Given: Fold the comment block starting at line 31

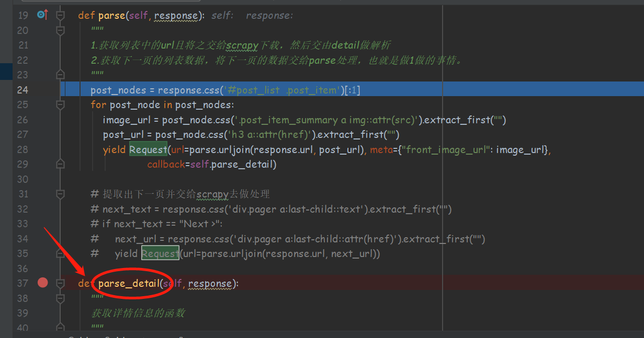Looking at the screenshot, I should pyautogui.click(x=60, y=194).
